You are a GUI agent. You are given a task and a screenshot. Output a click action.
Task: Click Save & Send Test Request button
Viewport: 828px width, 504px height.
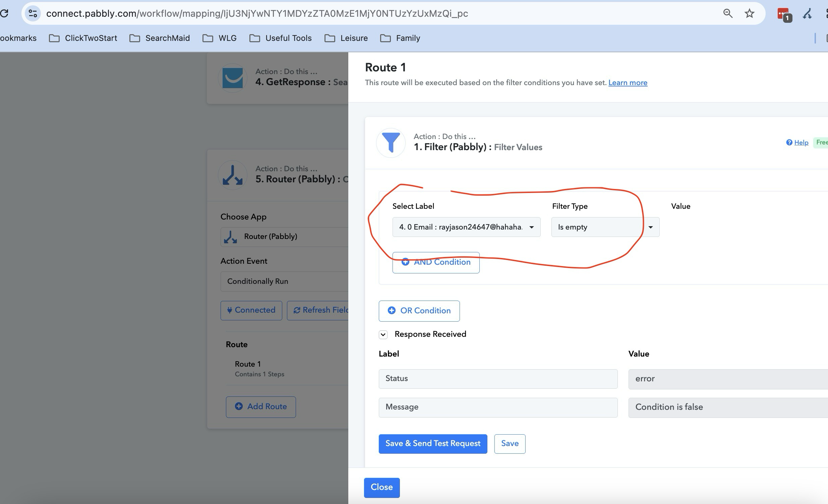point(432,444)
